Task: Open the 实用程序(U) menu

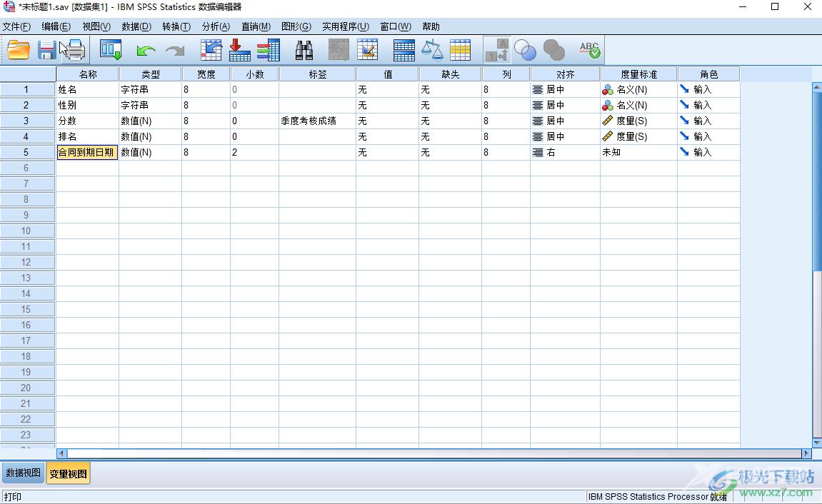Action: pos(346,26)
